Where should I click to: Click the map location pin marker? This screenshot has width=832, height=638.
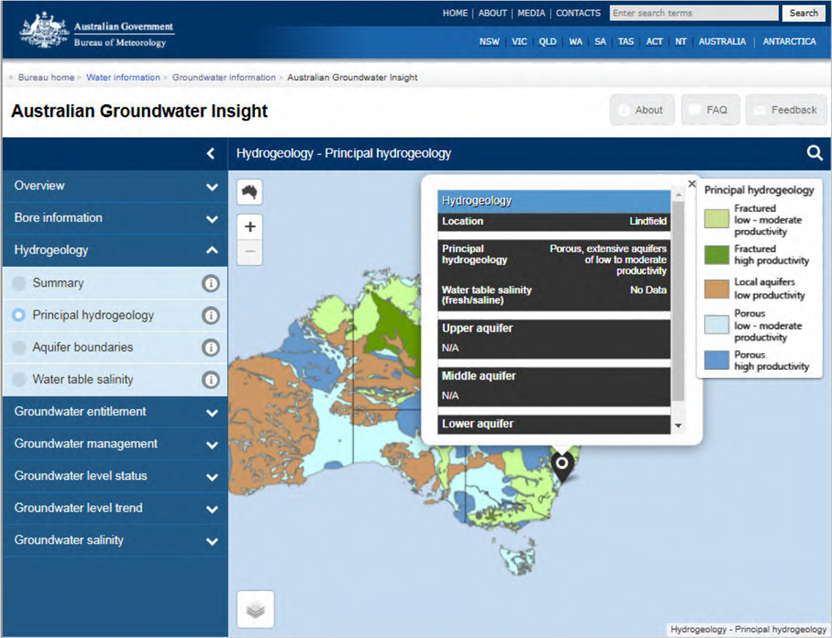[x=562, y=465]
